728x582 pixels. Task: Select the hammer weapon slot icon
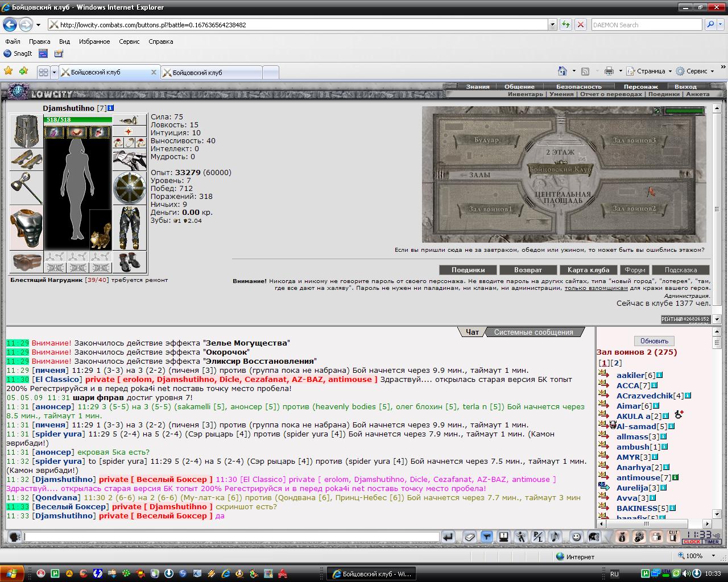(26, 188)
